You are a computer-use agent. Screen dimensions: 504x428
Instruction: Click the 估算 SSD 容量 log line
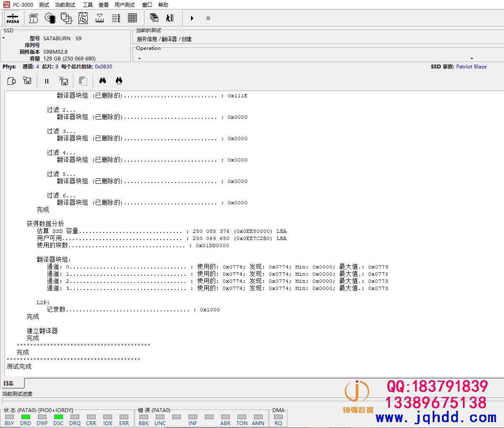(162, 231)
